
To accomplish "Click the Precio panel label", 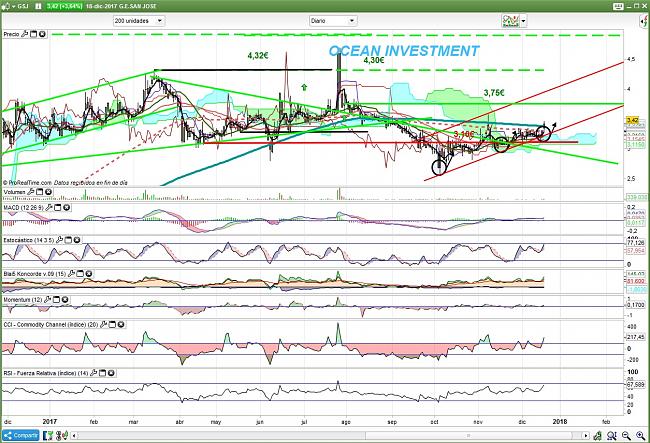I will 11,34.
